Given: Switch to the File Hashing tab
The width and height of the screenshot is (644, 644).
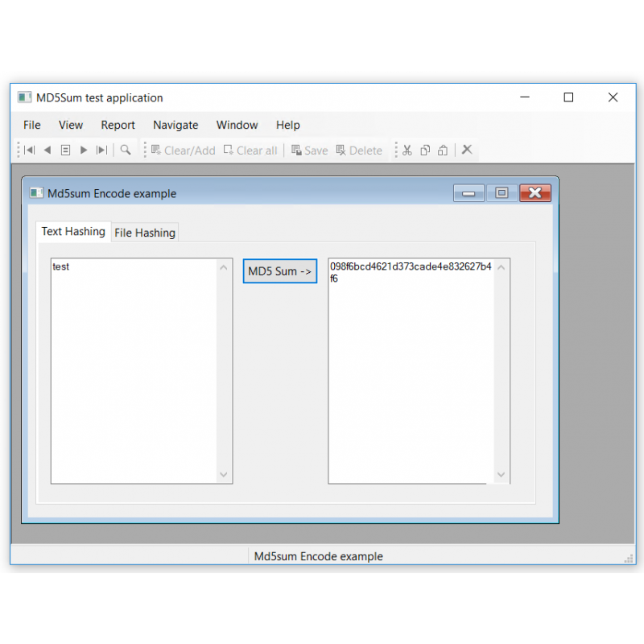Looking at the screenshot, I should [145, 233].
